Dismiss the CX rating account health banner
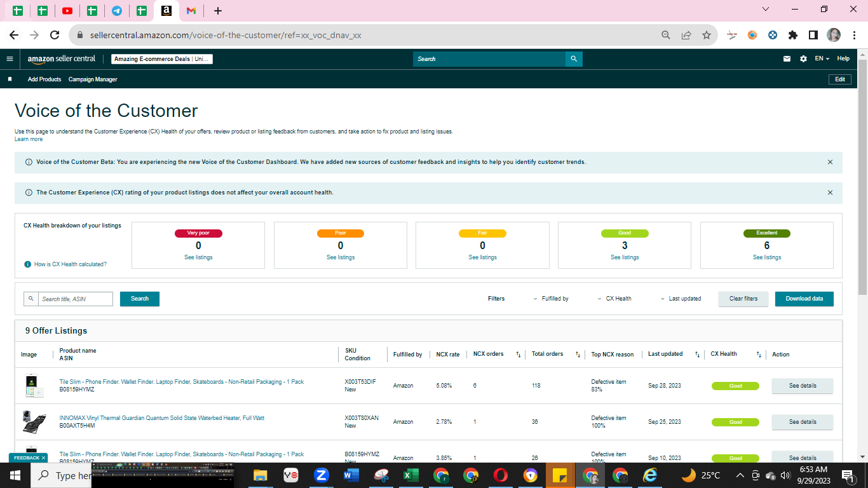The width and height of the screenshot is (868, 488). [x=830, y=193]
